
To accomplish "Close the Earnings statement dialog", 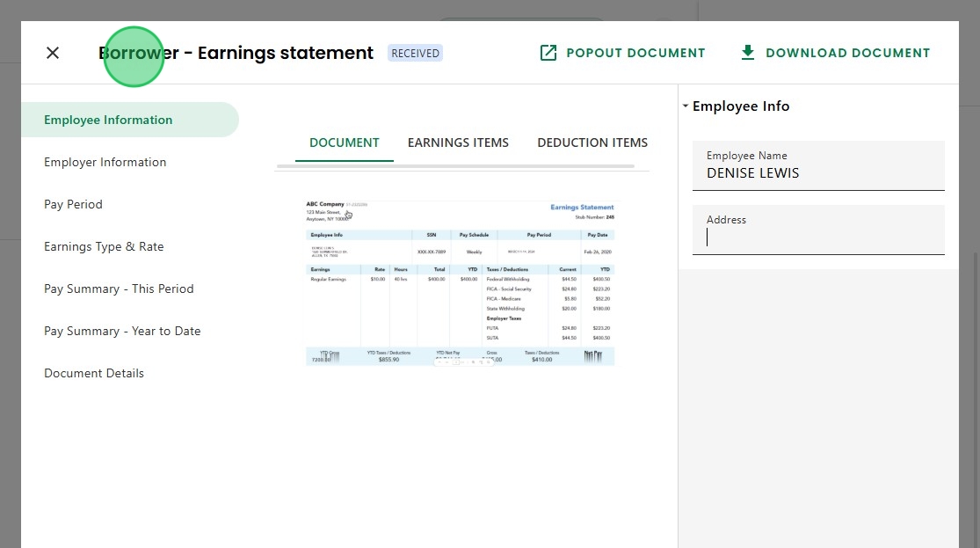I will [53, 53].
